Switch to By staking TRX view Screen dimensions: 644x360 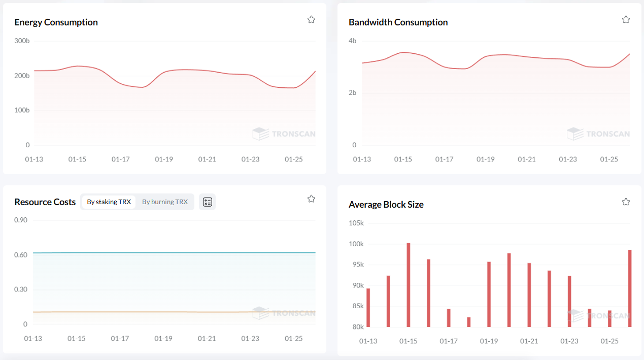pyautogui.click(x=109, y=202)
